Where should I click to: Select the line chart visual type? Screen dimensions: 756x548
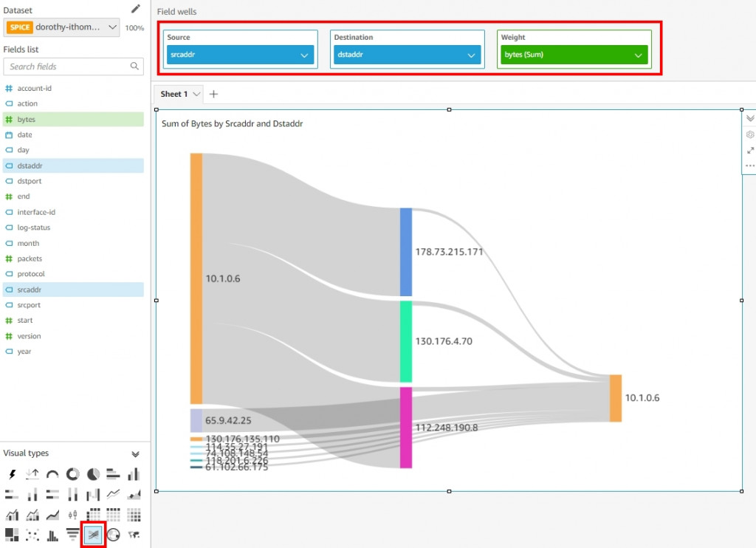click(113, 494)
